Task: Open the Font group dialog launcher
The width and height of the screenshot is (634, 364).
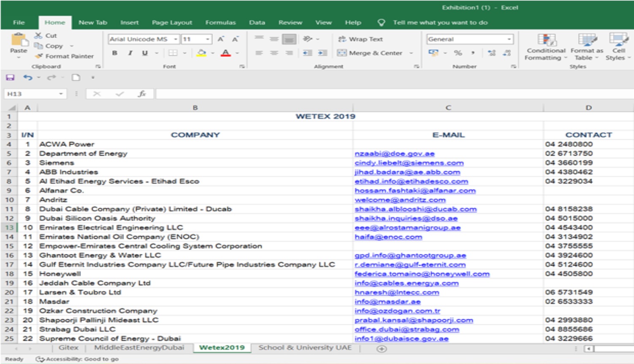Action: click(242, 67)
